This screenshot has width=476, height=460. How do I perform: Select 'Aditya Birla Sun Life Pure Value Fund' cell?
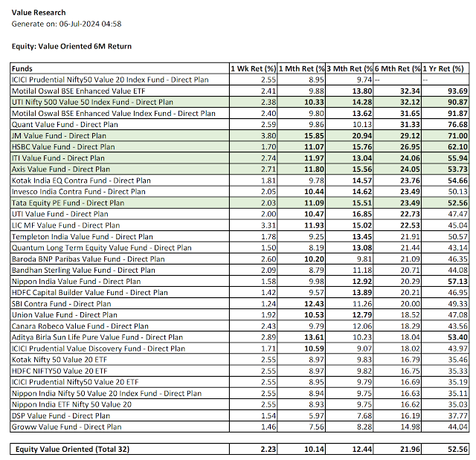tap(120, 337)
